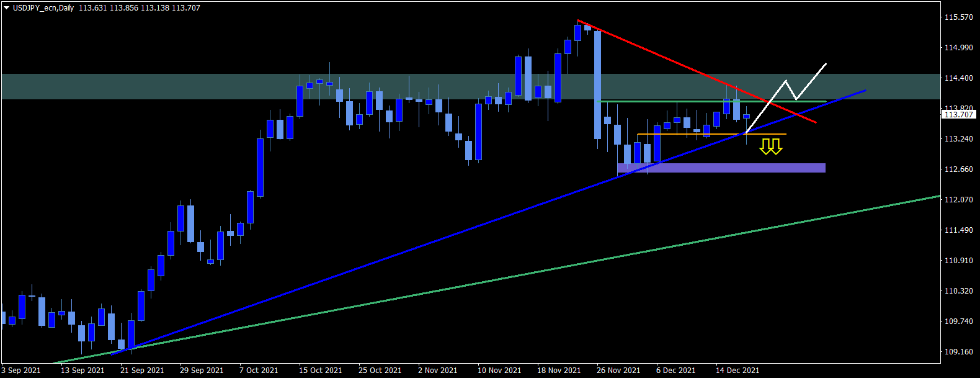
Task: Click the 7 Oct 2021 date label
Action: click(x=259, y=371)
